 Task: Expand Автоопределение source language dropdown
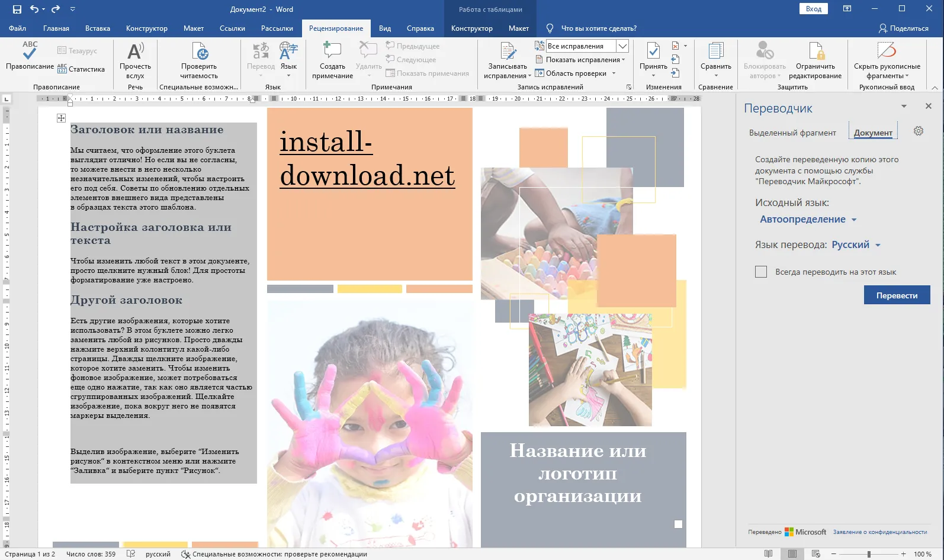(x=808, y=220)
